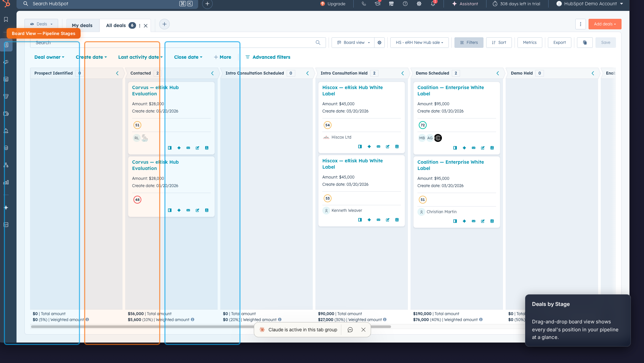Open the Assistant in top bar
This screenshot has width=644, height=363.
(x=465, y=4)
